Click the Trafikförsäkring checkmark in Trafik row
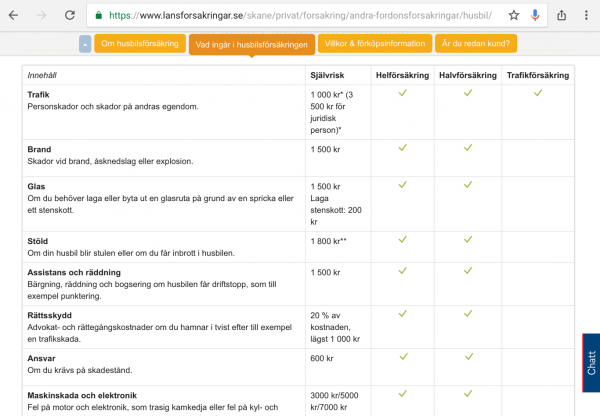Image resolution: width=600 pixels, height=416 pixels. click(x=537, y=93)
